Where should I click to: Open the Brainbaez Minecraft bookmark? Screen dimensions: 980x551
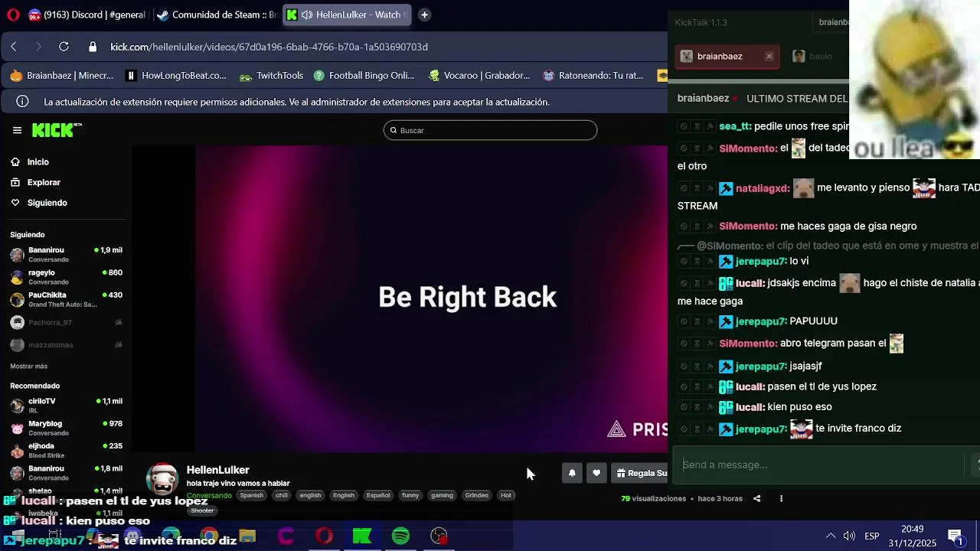click(x=62, y=76)
